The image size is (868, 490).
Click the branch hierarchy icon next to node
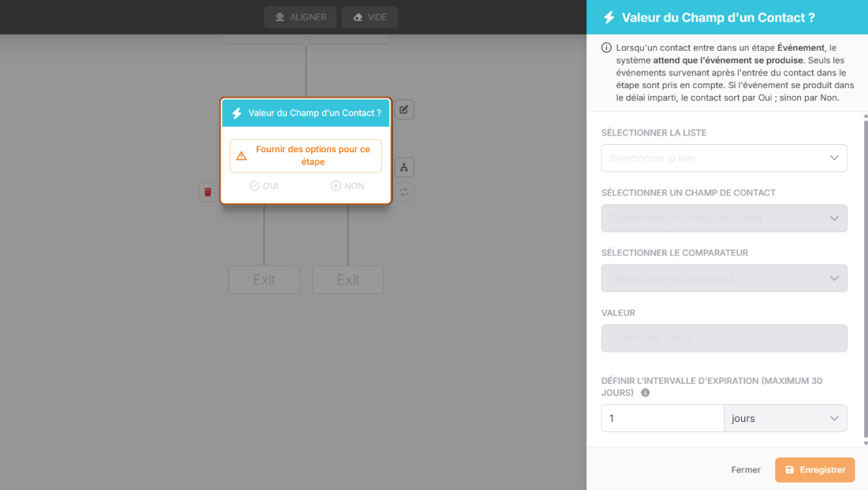point(404,168)
